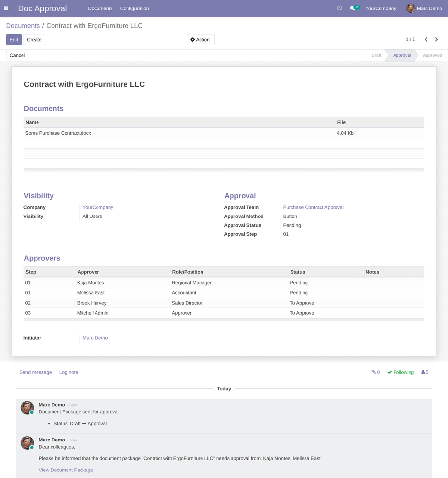Open the View Document Package link

66,470
